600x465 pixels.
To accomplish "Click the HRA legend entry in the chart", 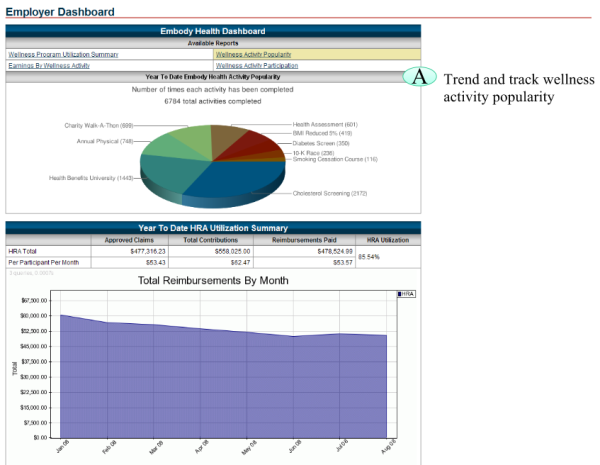I will tap(406, 294).
